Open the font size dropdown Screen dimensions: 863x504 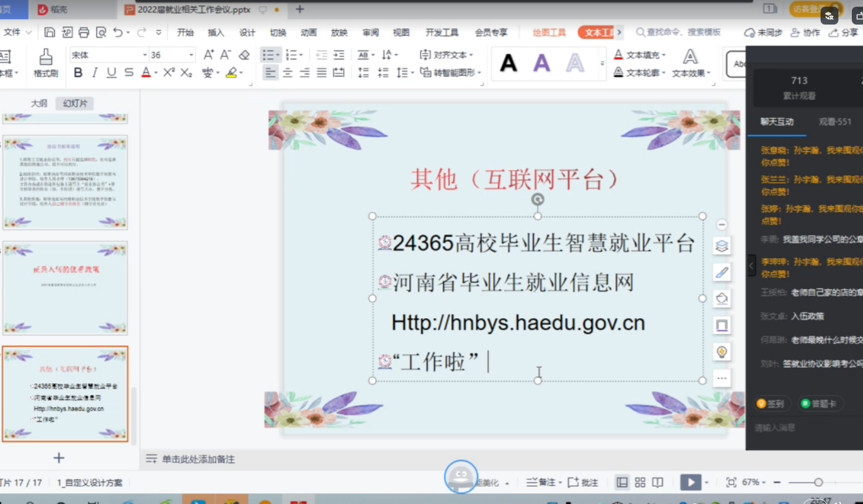click(191, 55)
